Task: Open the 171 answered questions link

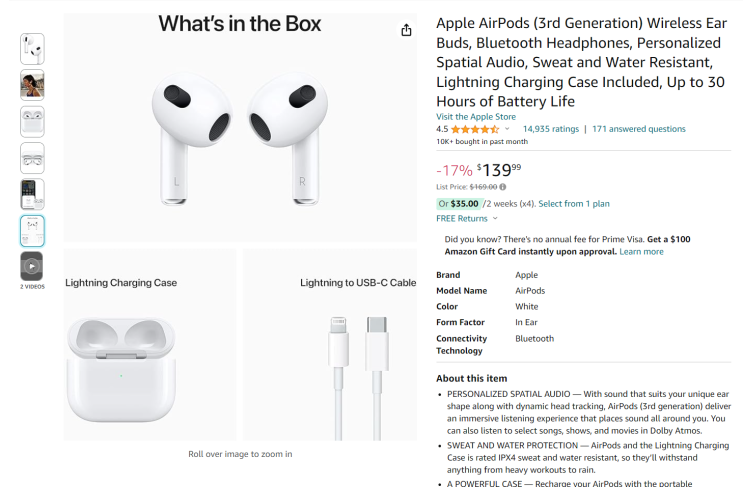Action: tap(638, 129)
